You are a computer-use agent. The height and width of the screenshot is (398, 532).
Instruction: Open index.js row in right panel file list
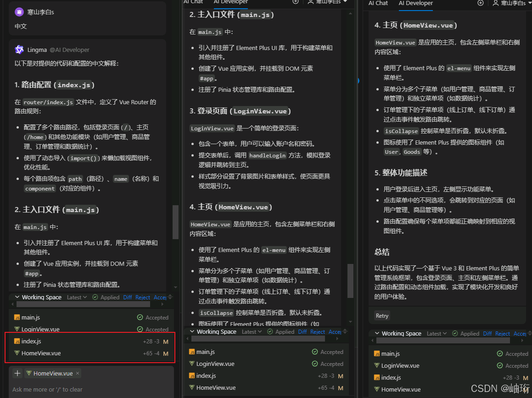pos(451,377)
